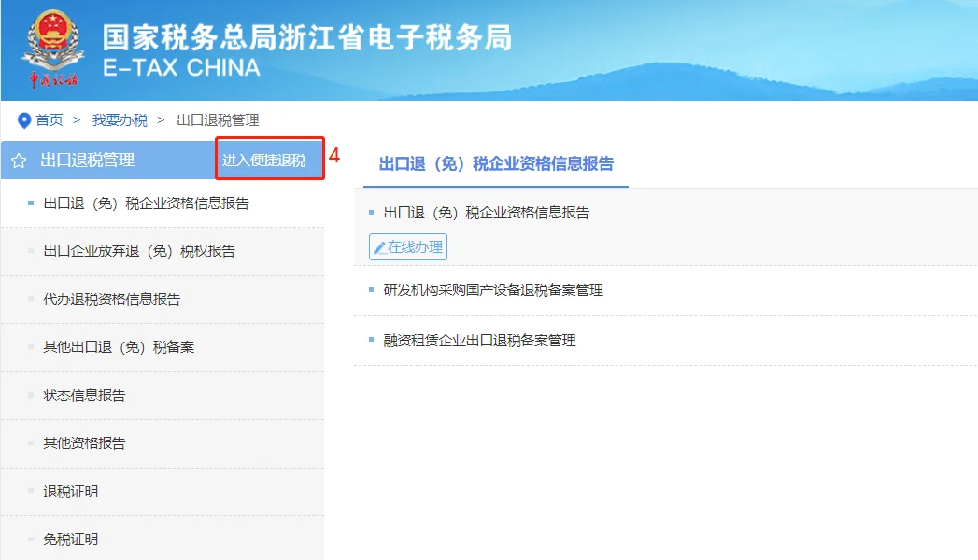The height and width of the screenshot is (560, 978).
Task: Click the 在线办理 button
Action: [407, 246]
